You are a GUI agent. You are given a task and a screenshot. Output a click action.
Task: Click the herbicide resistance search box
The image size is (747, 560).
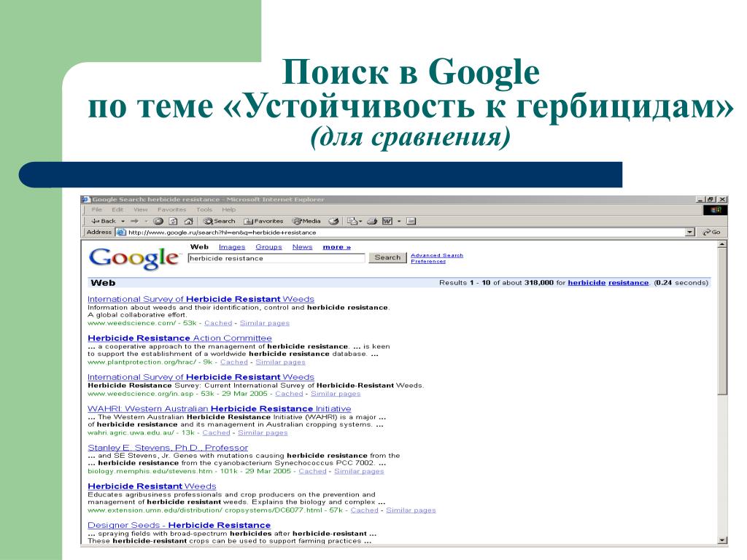coord(276,258)
